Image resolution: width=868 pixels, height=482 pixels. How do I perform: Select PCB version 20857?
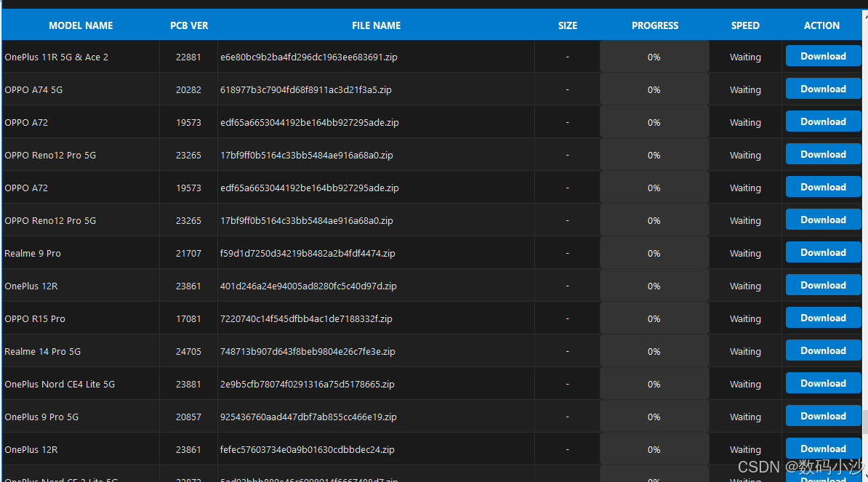pos(188,417)
